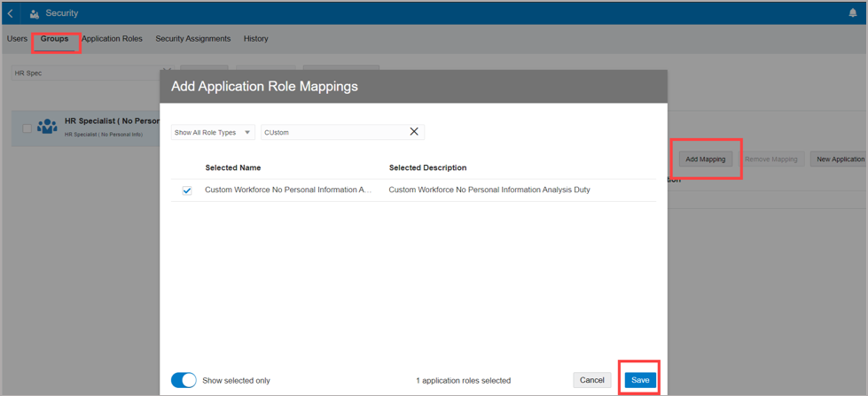Uncheck the Custom Workforce role checkbox
868x396 pixels.
pyautogui.click(x=187, y=190)
